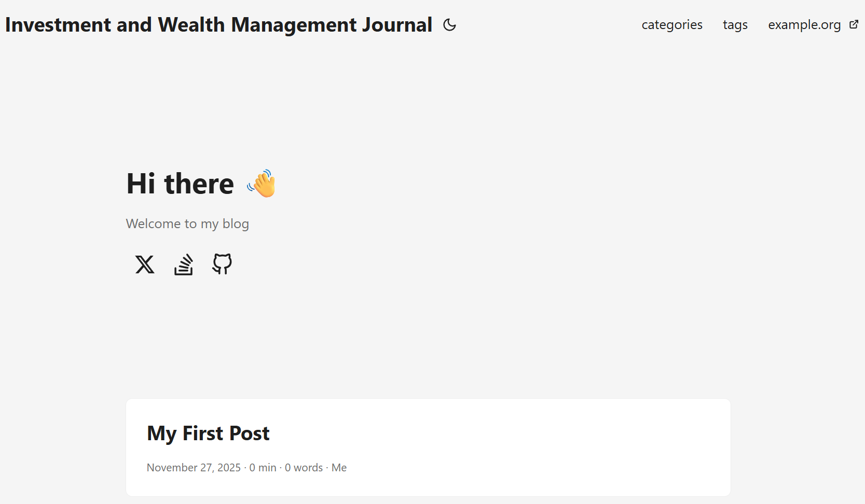Open the X (Twitter) social profile
Screen dimensions: 865x504
(x=145, y=264)
